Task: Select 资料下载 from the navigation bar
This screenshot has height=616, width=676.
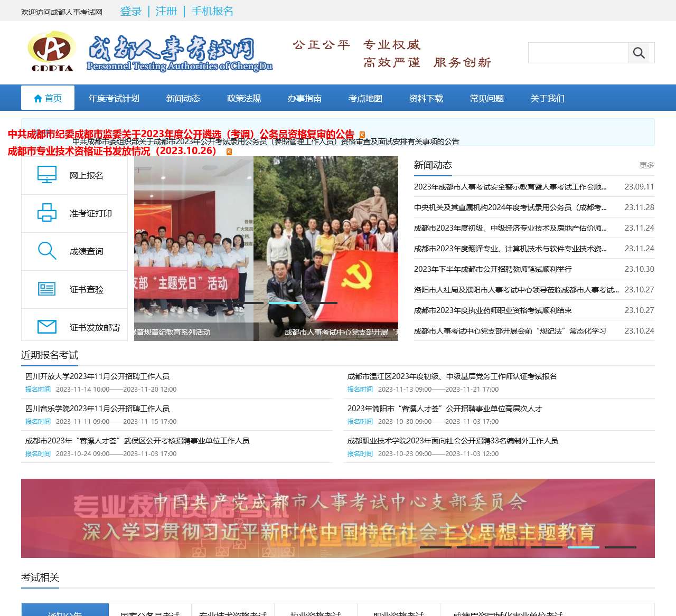Action: pyautogui.click(x=426, y=98)
